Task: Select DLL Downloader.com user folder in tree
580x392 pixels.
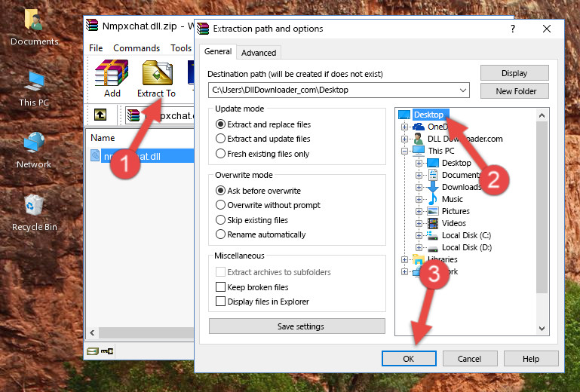Action: click(465, 139)
